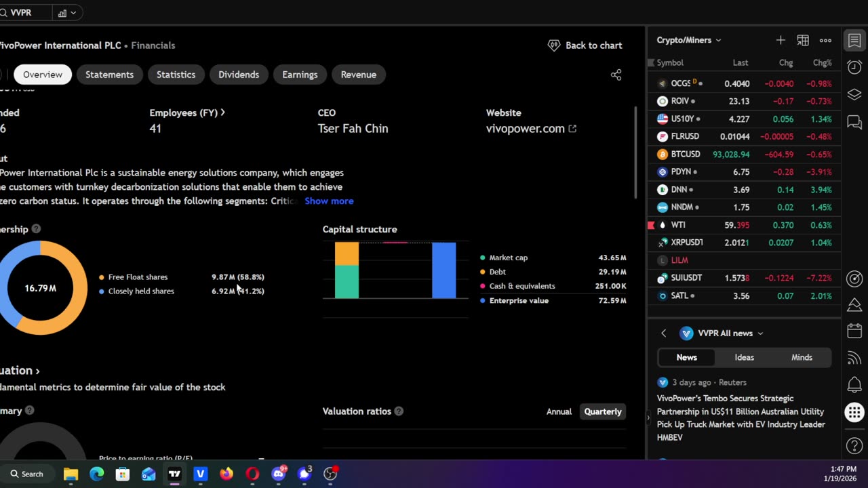Open the products grid icon
This screenshot has height=488, width=868.
[x=854, y=412]
